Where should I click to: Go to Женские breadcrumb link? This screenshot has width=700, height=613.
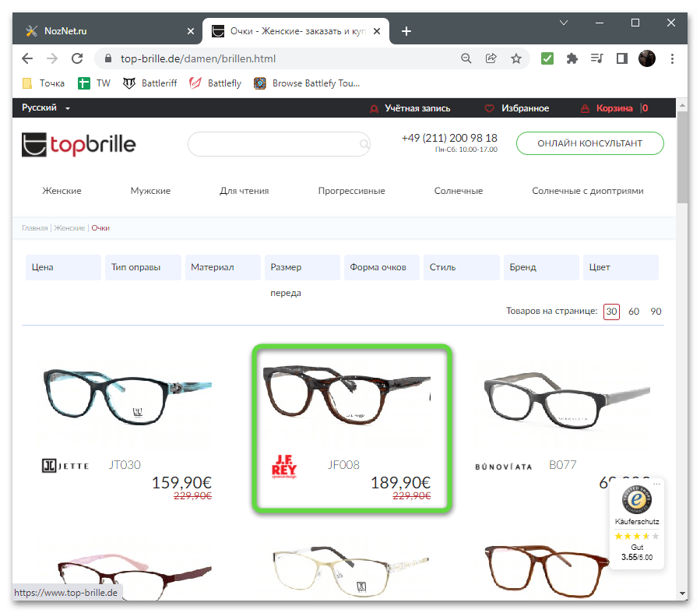[x=69, y=228]
